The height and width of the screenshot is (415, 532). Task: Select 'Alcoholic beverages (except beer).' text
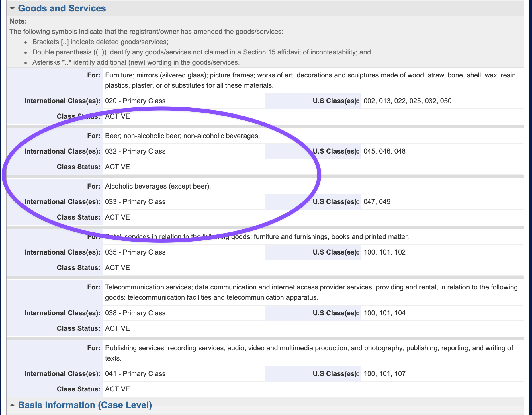pyautogui.click(x=158, y=186)
